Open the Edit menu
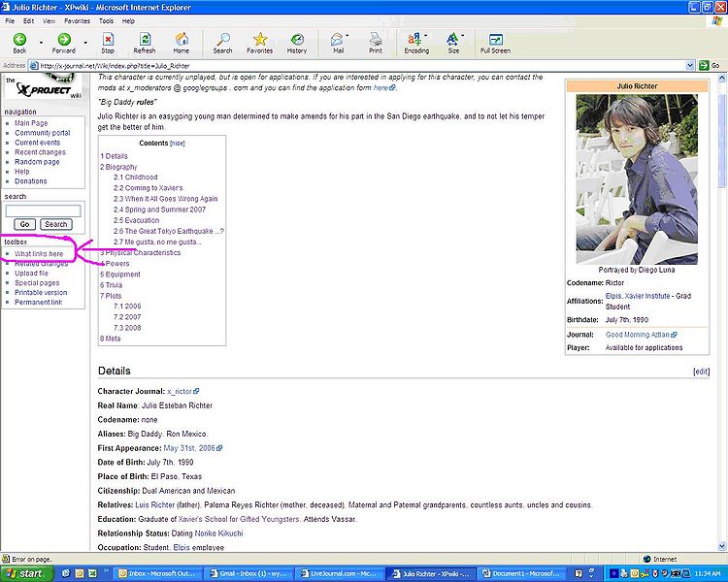728x582 pixels. coord(28,21)
